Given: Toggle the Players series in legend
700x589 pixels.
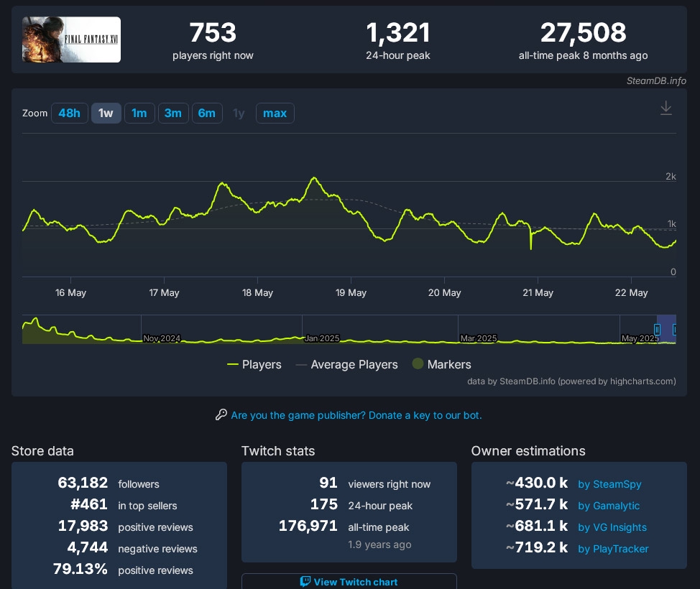Looking at the screenshot, I should [254, 365].
